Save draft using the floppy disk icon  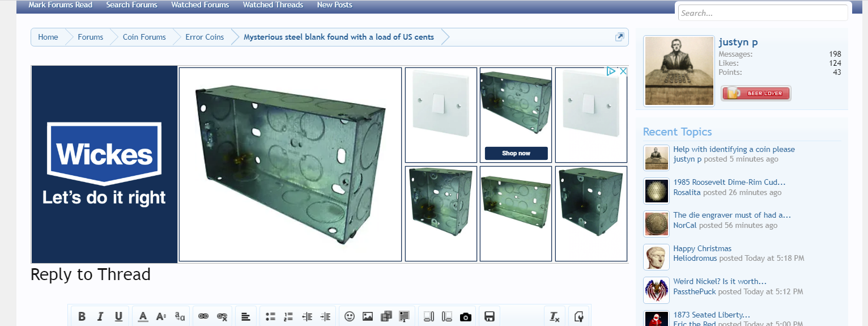point(490,316)
